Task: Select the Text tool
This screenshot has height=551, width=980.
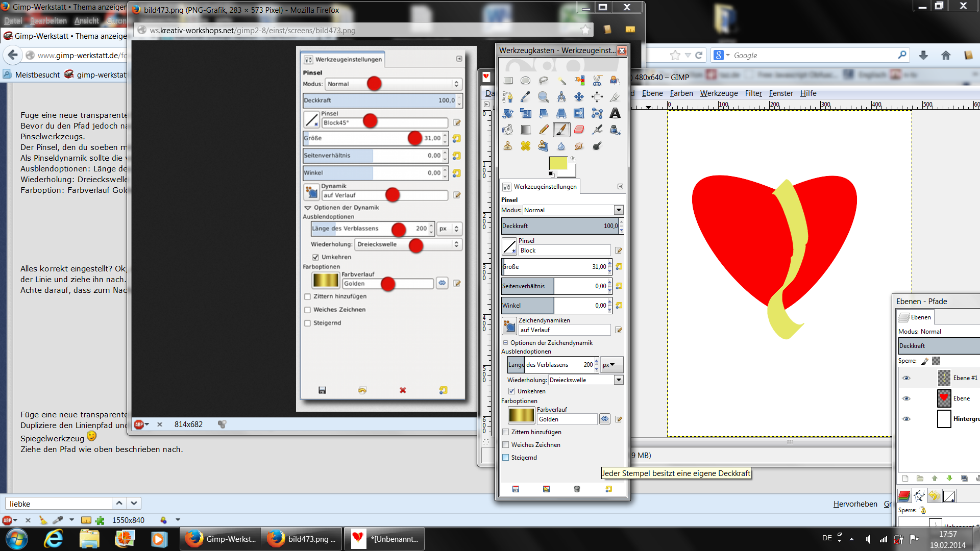Action: 615,113
